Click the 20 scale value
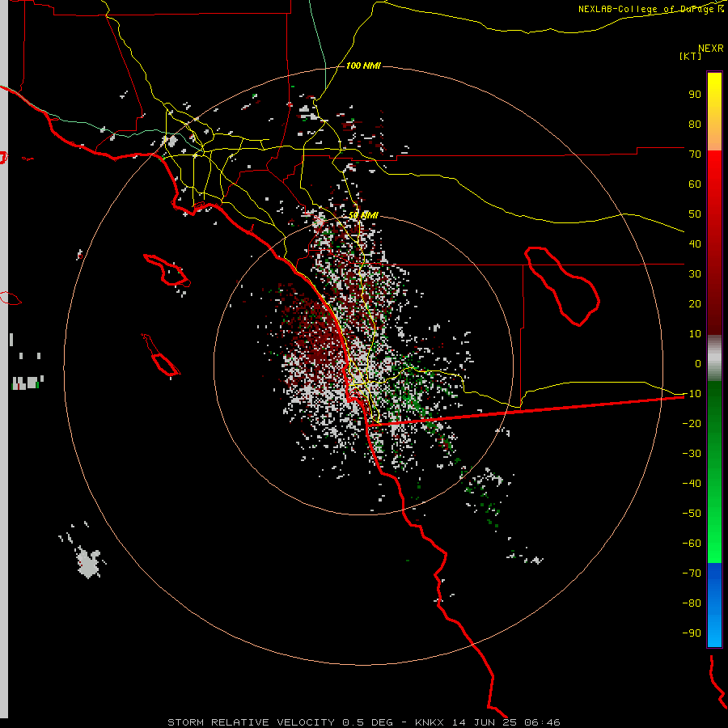The height and width of the screenshot is (728, 728). (695, 303)
